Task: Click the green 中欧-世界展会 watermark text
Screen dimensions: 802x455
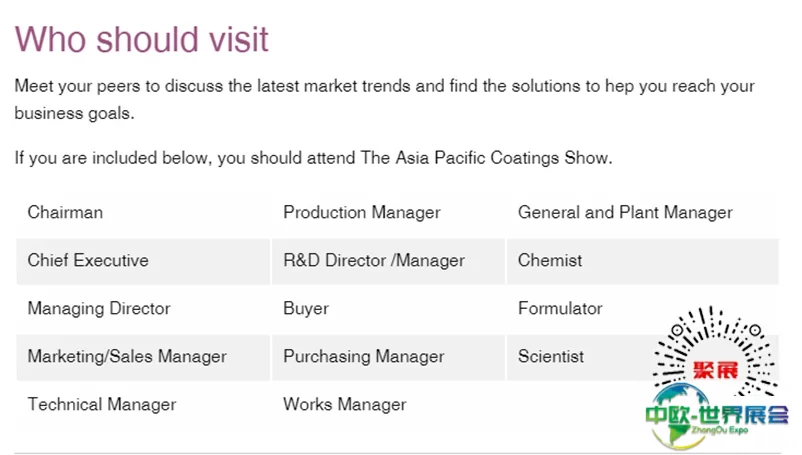Action: point(717,414)
